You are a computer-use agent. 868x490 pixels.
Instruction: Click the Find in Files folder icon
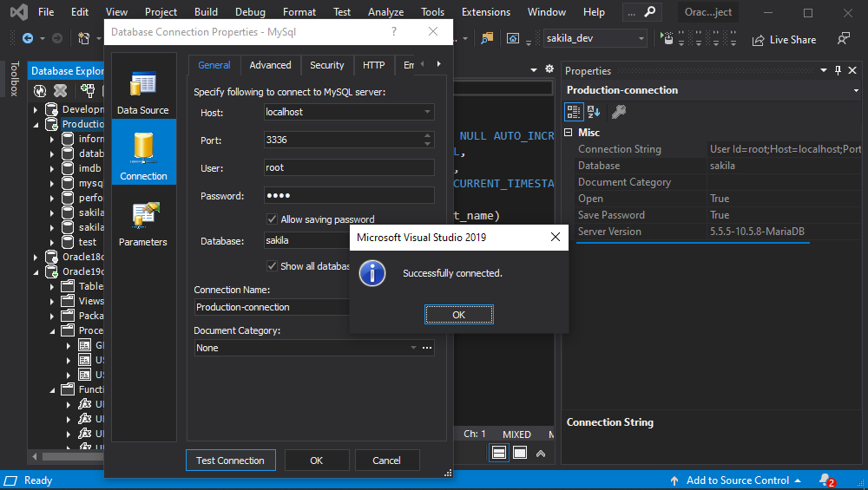pos(487,38)
